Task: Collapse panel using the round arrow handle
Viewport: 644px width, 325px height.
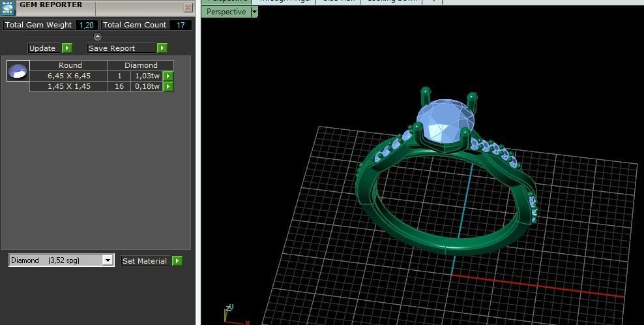Action: [x=98, y=37]
